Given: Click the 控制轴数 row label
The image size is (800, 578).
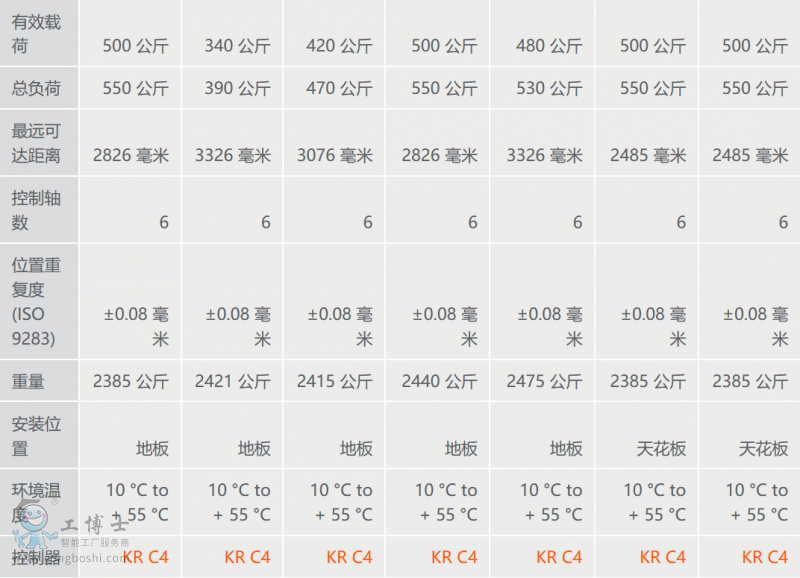Looking at the screenshot, I should point(36,210).
